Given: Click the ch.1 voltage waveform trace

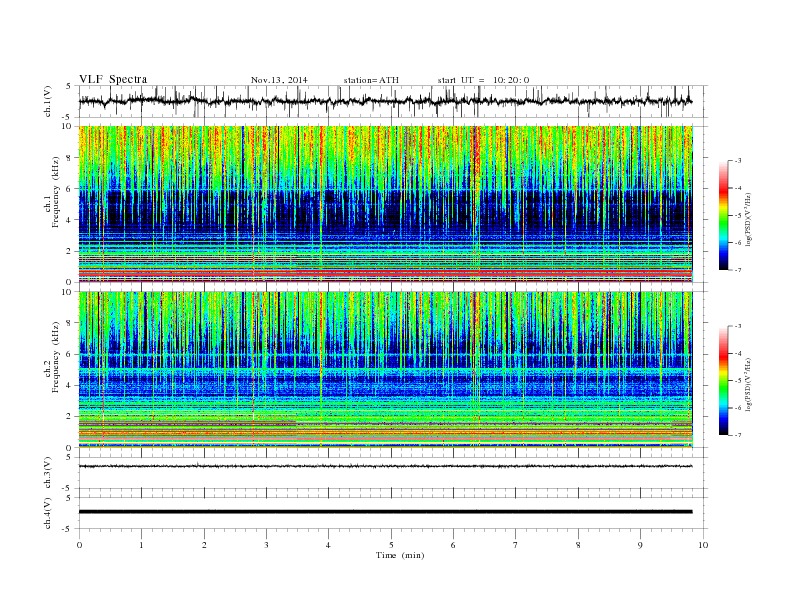Looking at the screenshot, I should tap(385, 101).
